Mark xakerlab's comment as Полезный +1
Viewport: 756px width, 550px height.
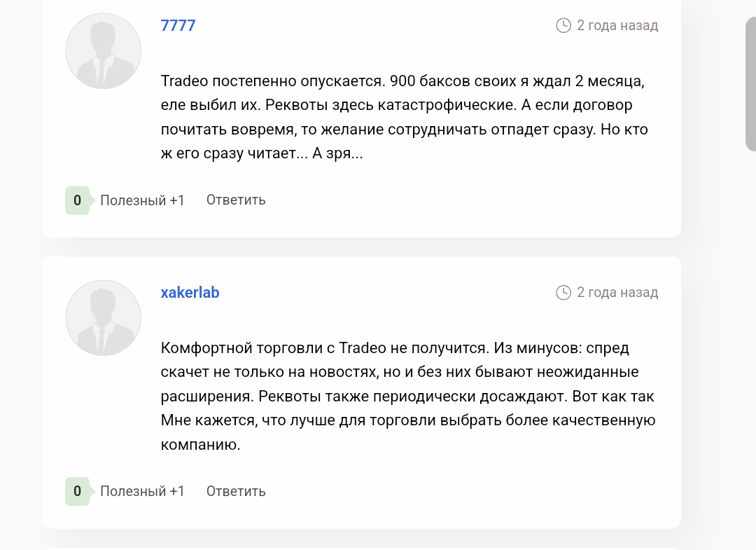click(142, 492)
